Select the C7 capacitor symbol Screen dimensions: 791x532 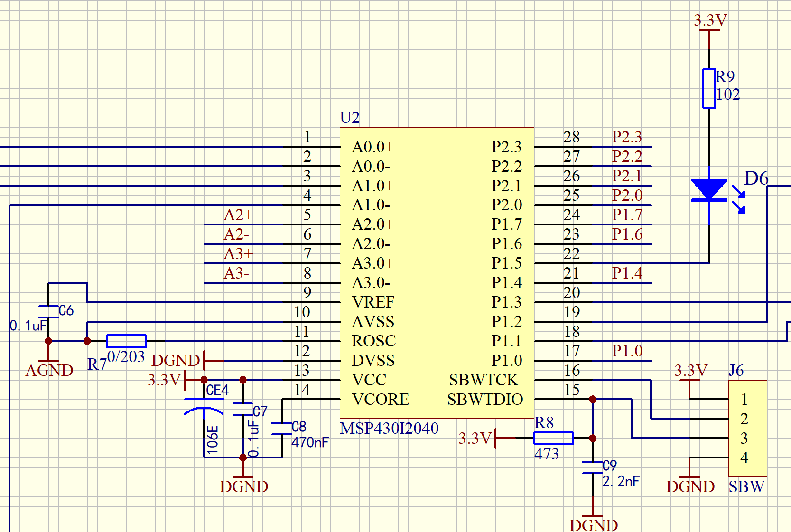click(x=243, y=409)
